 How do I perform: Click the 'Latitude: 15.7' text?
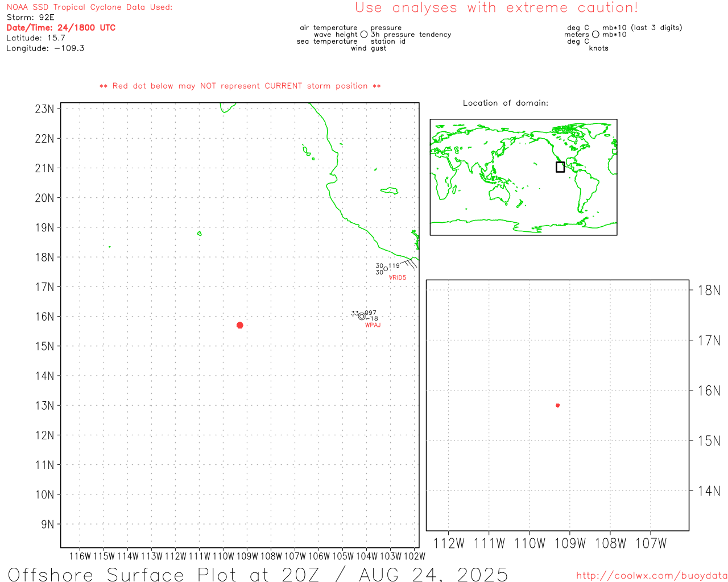36,38
